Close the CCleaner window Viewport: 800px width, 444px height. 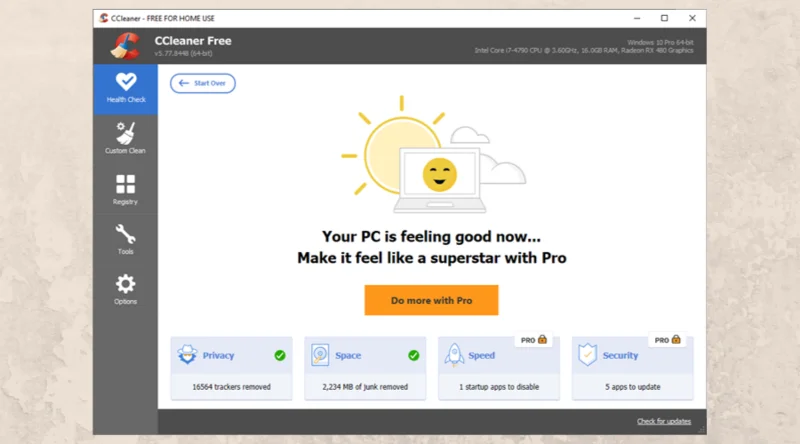[x=692, y=18]
